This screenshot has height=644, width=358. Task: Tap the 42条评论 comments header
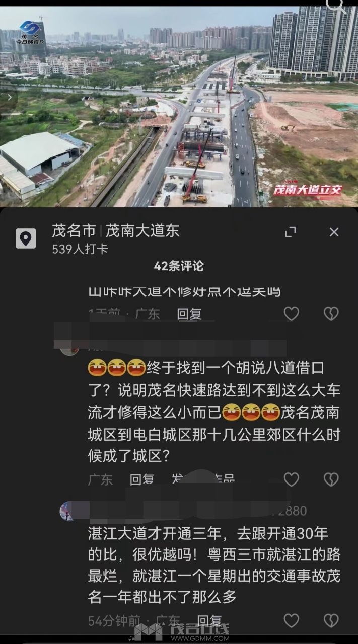pyautogui.click(x=179, y=266)
